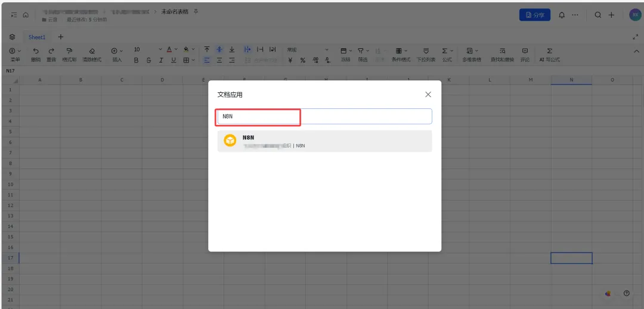The width and height of the screenshot is (644, 309).
Task: Open the filter (筛选) dropdown
Action: pos(363,55)
